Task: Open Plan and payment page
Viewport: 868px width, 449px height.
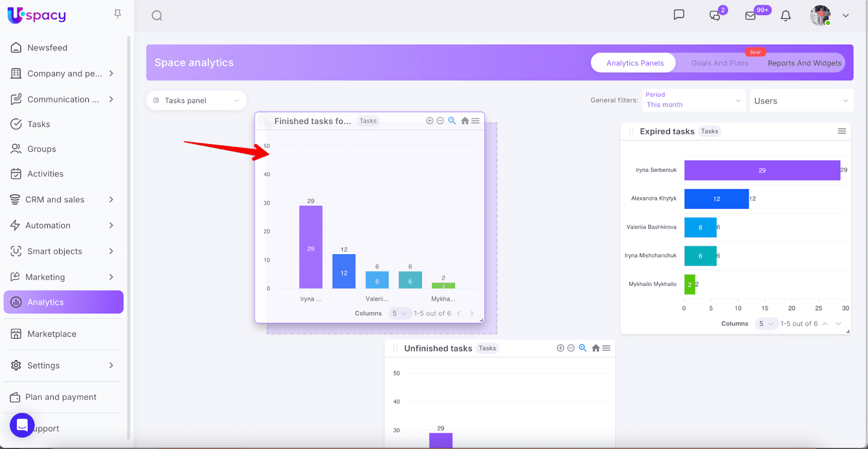Action: click(61, 397)
